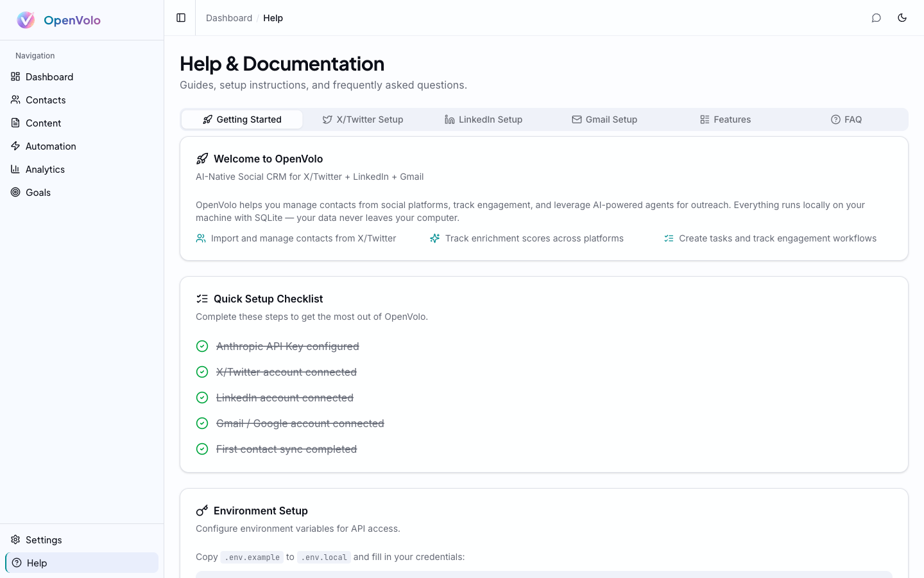Select the Gmail Setup tab
Image resolution: width=924 pixels, height=578 pixels.
coord(604,119)
